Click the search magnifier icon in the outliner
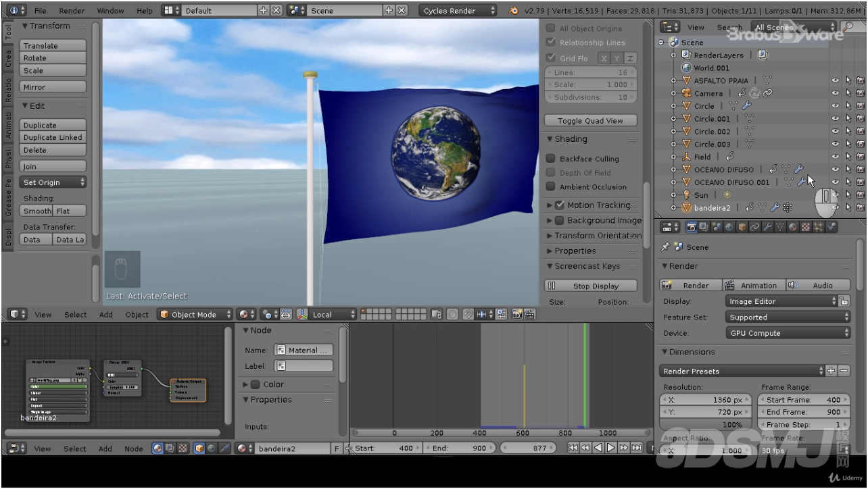Screen dimensions: 868x489 tap(848, 26)
